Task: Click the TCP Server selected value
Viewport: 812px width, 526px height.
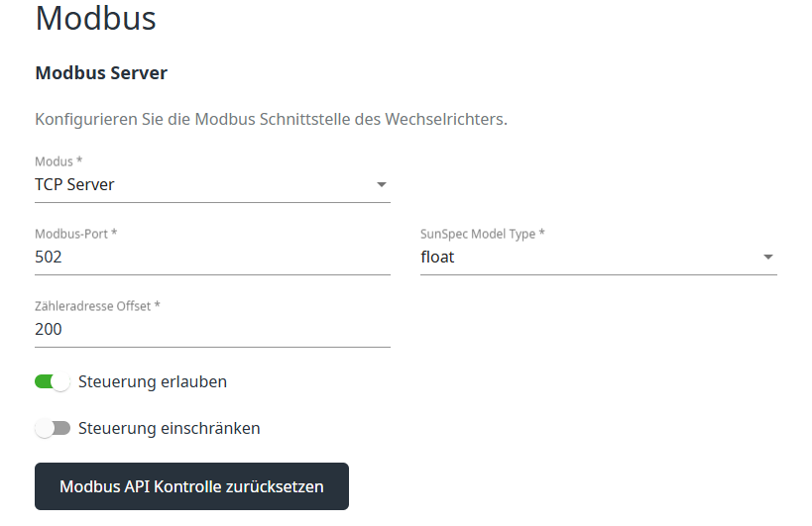Action: 74,185
